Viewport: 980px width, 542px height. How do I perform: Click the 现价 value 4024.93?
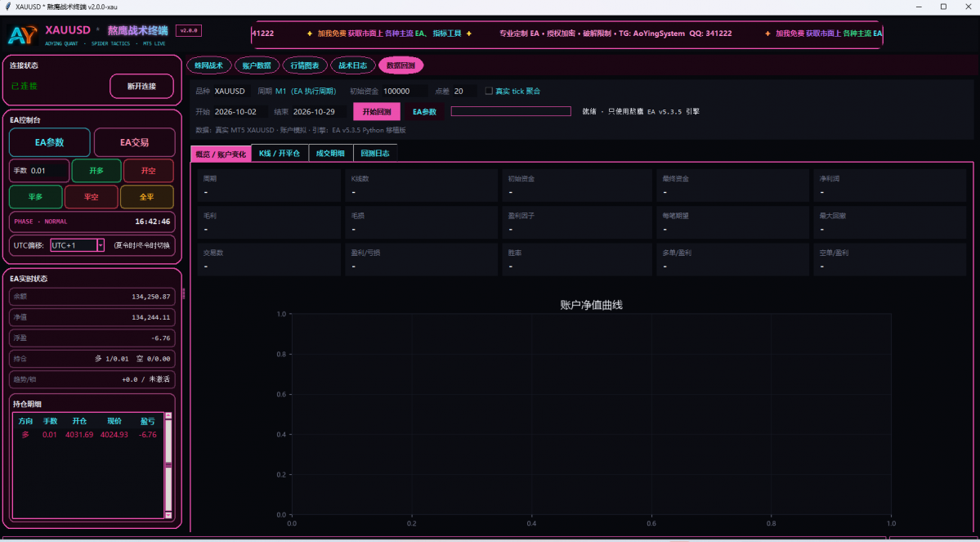coord(114,434)
